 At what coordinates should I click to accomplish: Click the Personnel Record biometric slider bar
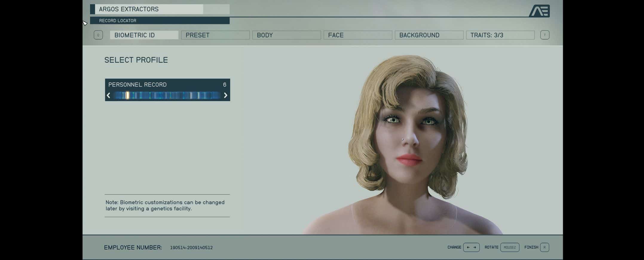point(167,95)
